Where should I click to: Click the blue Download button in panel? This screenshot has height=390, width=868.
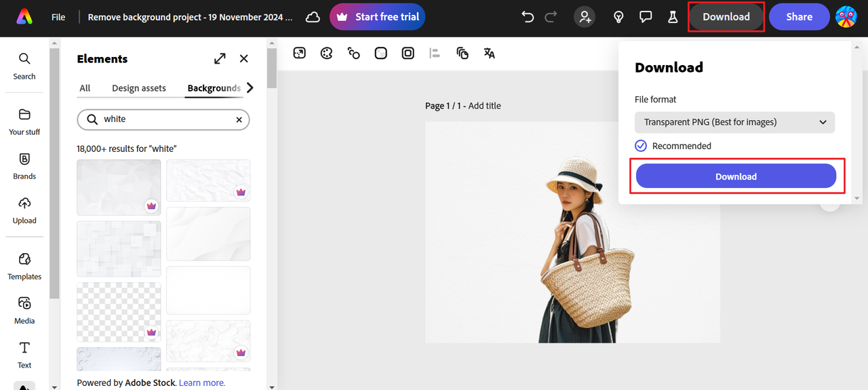point(736,176)
